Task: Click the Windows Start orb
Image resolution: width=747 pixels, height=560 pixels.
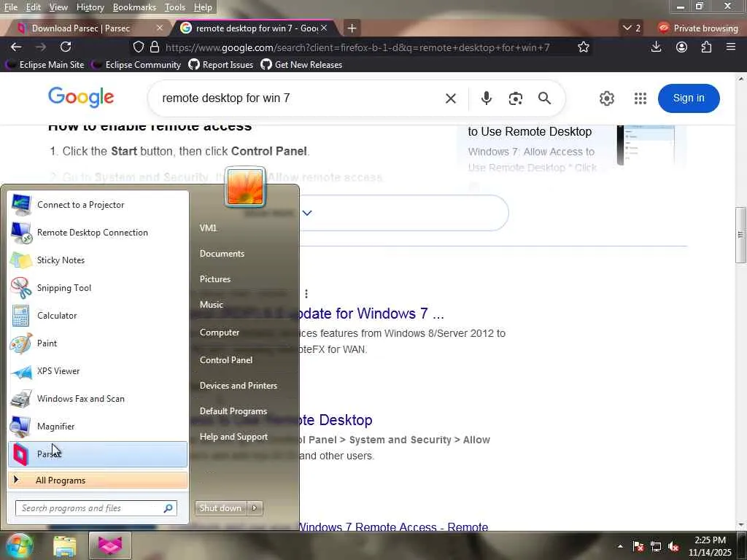Action: pyautogui.click(x=19, y=545)
